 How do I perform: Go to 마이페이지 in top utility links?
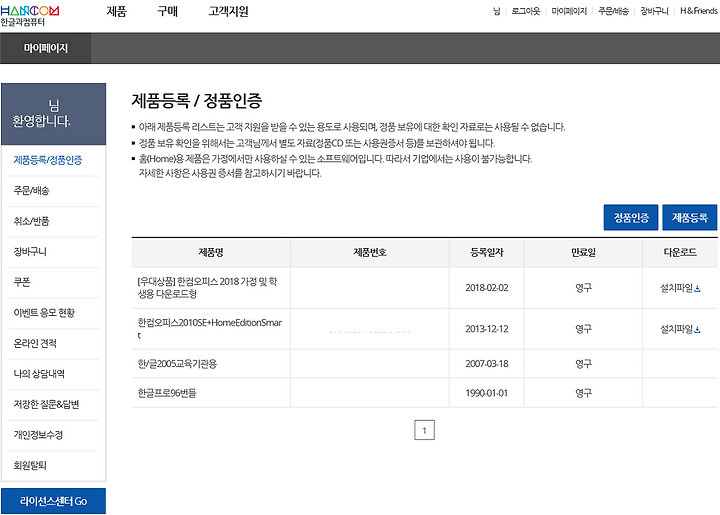pyautogui.click(x=569, y=11)
